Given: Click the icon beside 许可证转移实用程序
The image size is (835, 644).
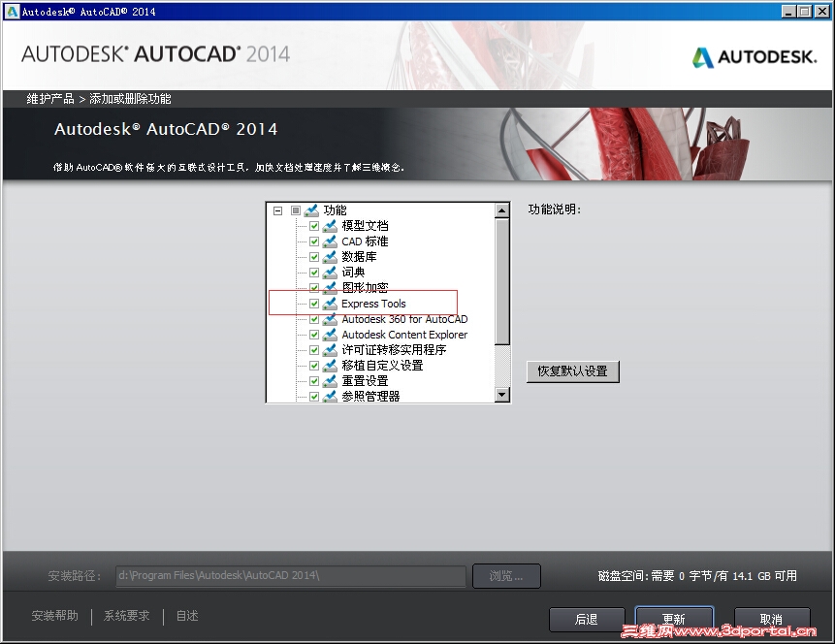Looking at the screenshot, I should [330, 350].
